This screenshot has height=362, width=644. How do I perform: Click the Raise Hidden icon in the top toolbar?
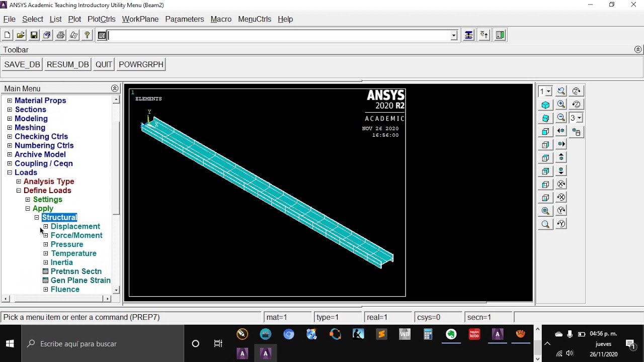point(468,35)
